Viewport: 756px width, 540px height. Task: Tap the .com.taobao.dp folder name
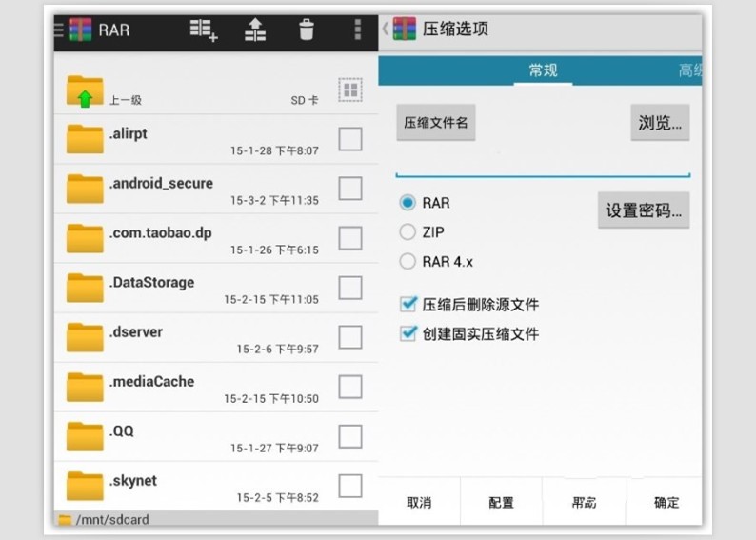[x=161, y=233]
